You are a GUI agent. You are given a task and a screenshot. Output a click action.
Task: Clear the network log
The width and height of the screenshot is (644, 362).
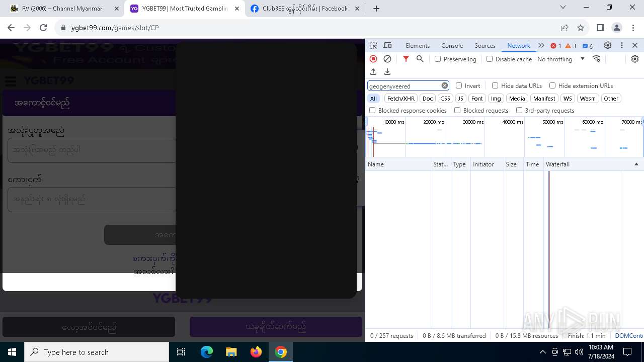click(x=387, y=59)
